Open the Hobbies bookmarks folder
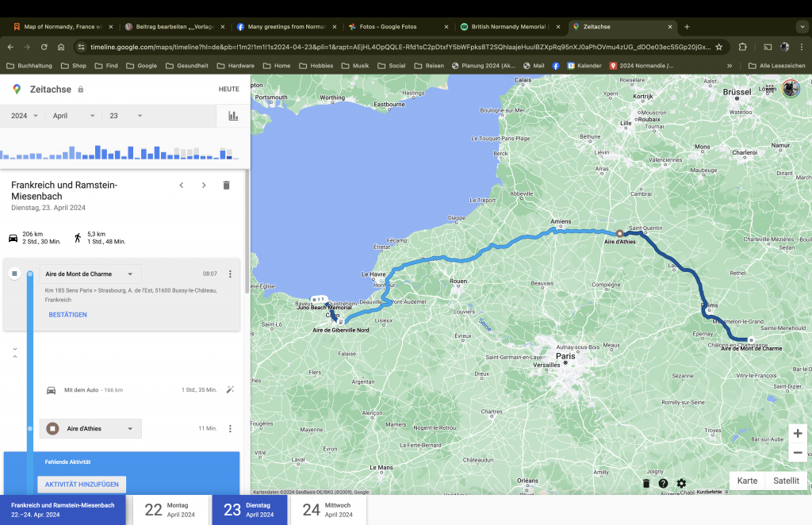The image size is (812, 525). point(316,66)
